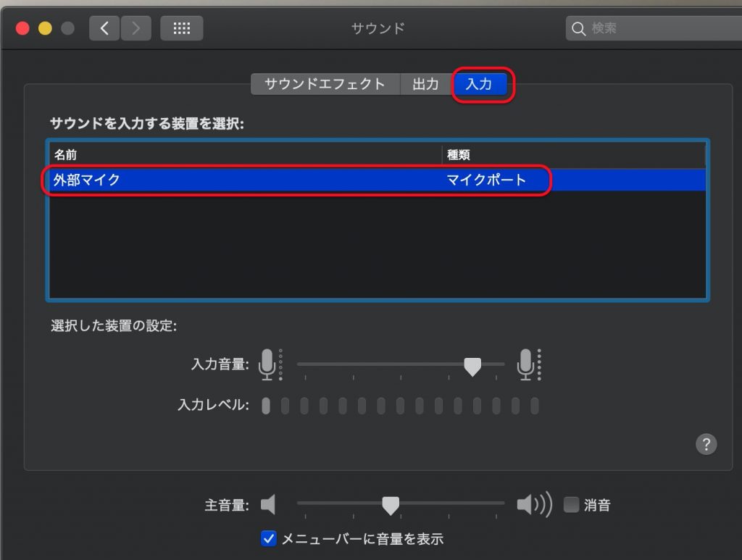Click the magnifying glass search icon
The image size is (742, 560).
(578, 29)
